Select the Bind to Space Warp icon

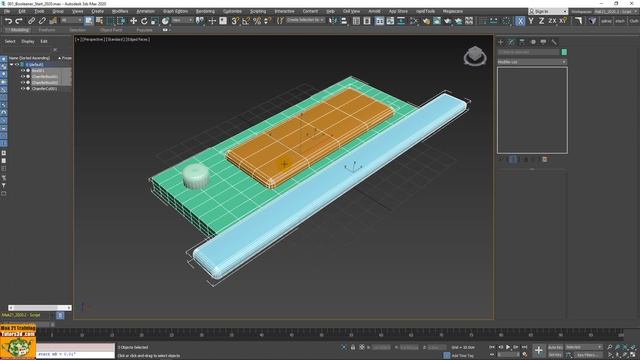[53, 21]
